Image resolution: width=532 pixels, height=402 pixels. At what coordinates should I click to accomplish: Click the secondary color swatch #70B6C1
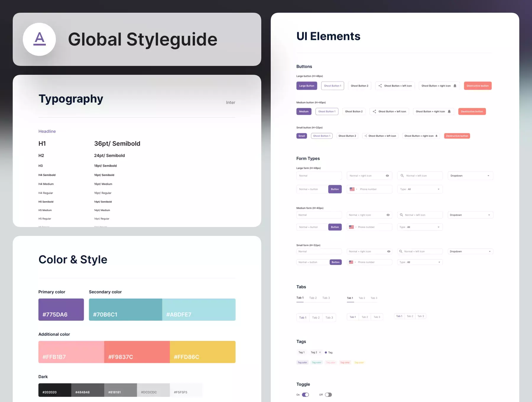click(126, 309)
